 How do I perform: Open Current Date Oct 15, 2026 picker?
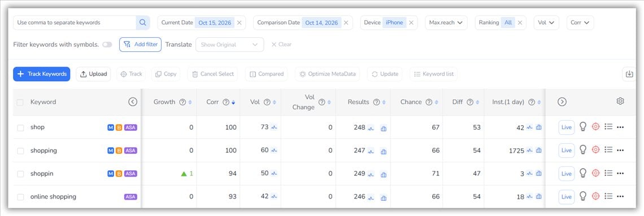tap(215, 23)
